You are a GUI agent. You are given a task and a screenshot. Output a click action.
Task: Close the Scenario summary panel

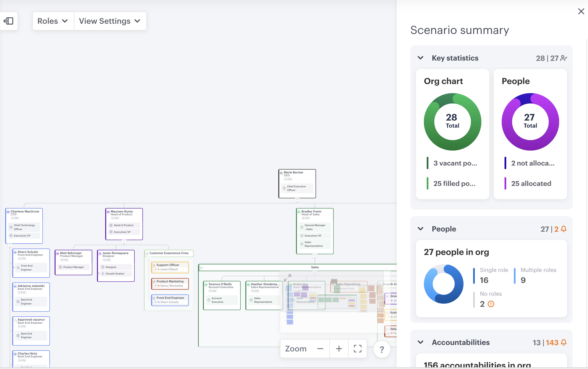coord(581,11)
